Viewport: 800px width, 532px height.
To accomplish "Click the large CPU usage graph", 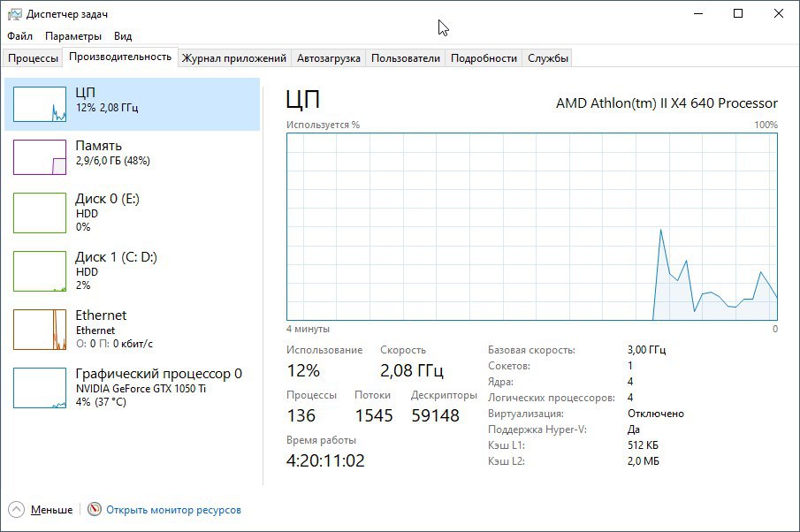I will [x=531, y=226].
